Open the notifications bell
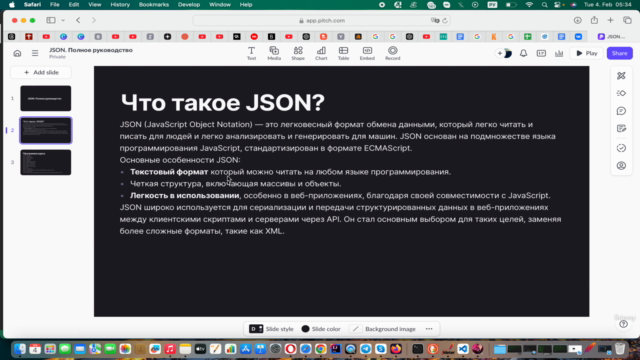Image resolution: width=640 pixels, height=360 pixels. click(x=523, y=53)
